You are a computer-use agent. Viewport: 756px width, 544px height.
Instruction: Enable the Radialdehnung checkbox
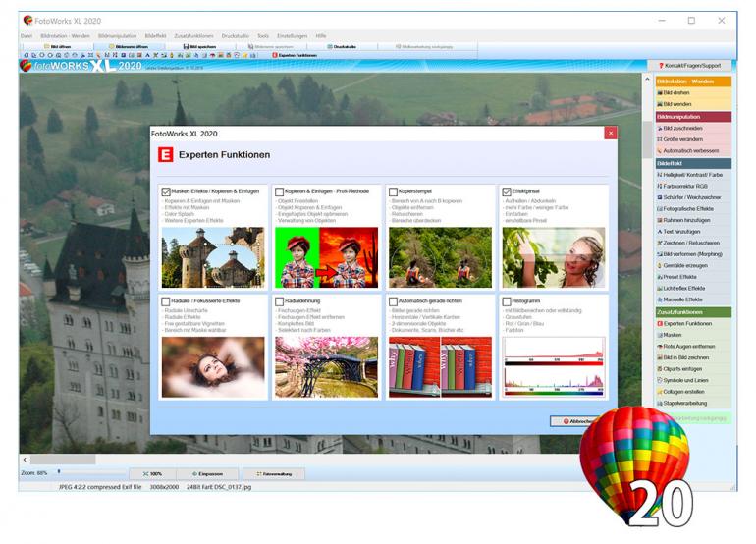pyautogui.click(x=279, y=301)
